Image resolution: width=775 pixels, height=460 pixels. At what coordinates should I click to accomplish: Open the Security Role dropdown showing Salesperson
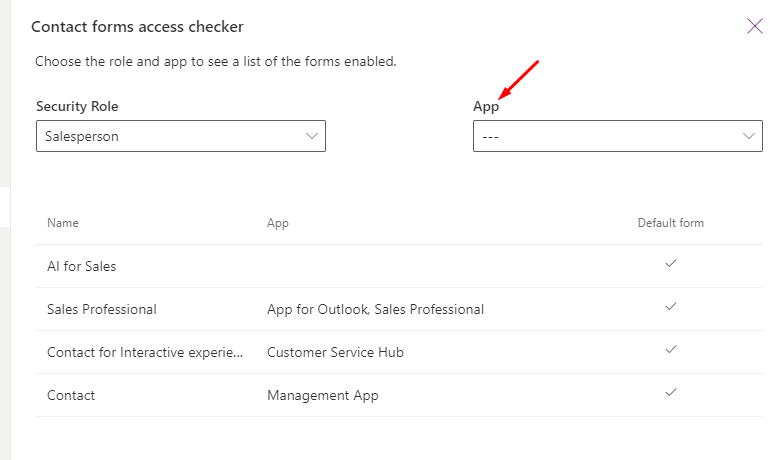click(181, 136)
